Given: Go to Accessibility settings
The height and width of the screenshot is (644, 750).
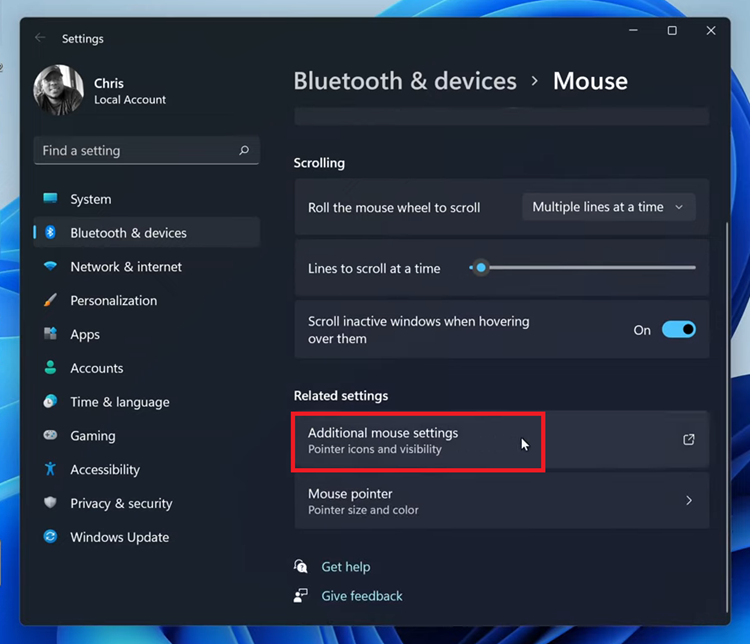Looking at the screenshot, I should click(147, 469).
